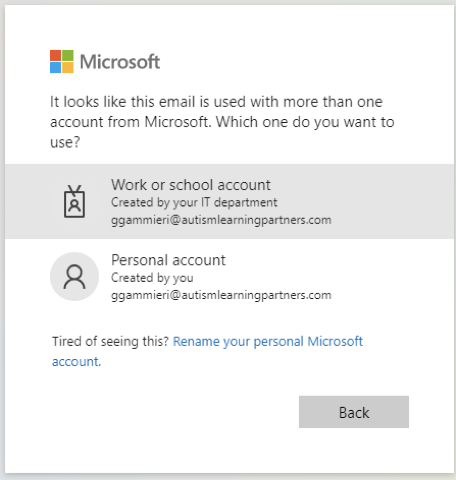Click "Created by your IT department" text
The image size is (456, 480).
tap(194, 202)
